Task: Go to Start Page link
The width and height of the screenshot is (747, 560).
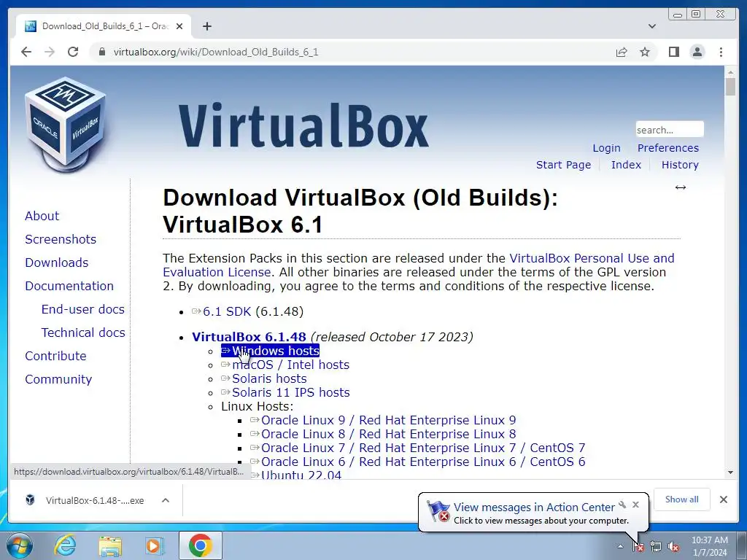Action: 563,165
